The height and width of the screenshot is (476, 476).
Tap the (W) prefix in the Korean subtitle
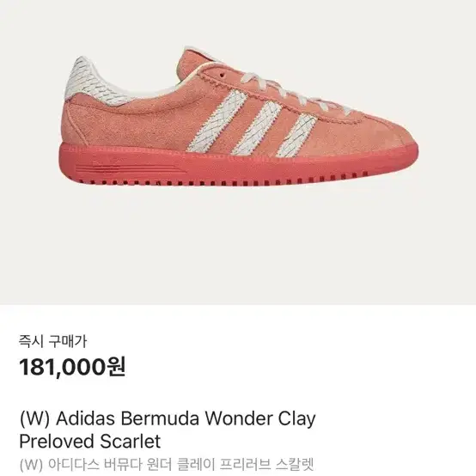31,465
